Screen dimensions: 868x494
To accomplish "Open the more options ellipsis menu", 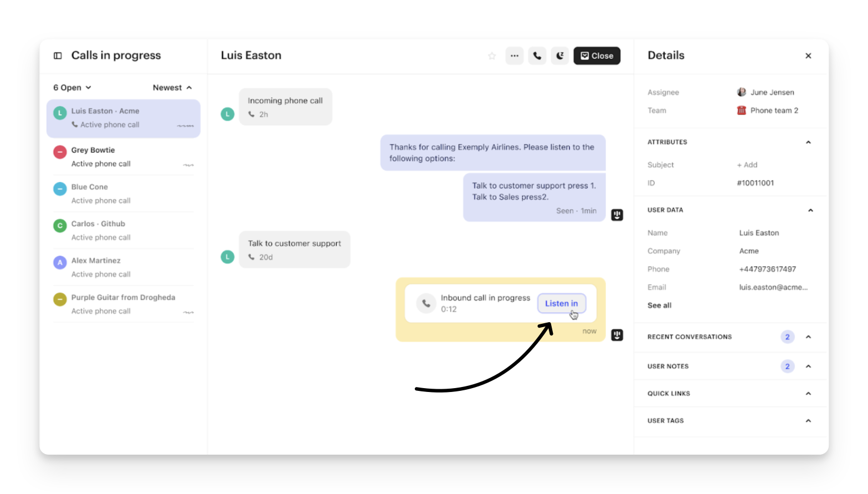I will pyautogui.click(x=515, y=56).
